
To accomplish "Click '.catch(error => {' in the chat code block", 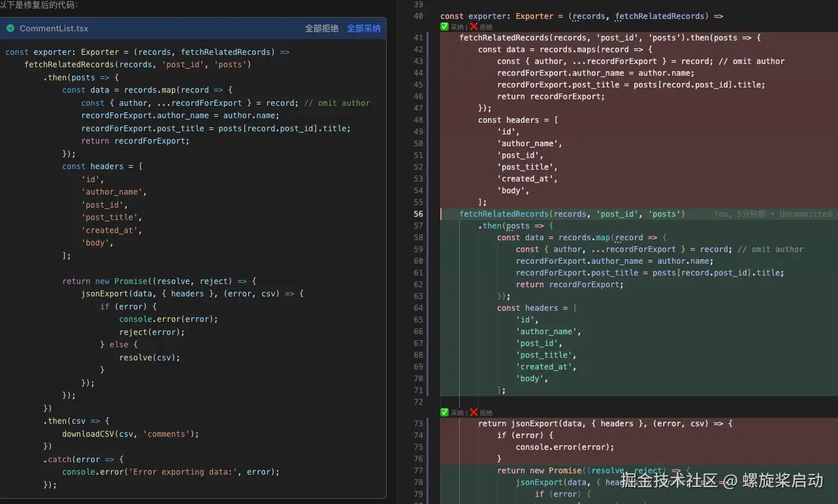I will tap(84, 460).
